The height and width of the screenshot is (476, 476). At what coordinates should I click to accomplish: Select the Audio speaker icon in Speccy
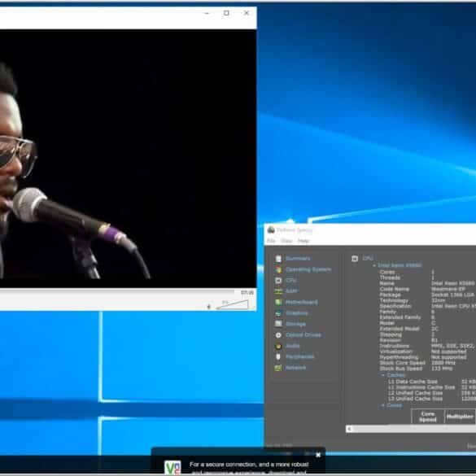[x=278, y=346]
